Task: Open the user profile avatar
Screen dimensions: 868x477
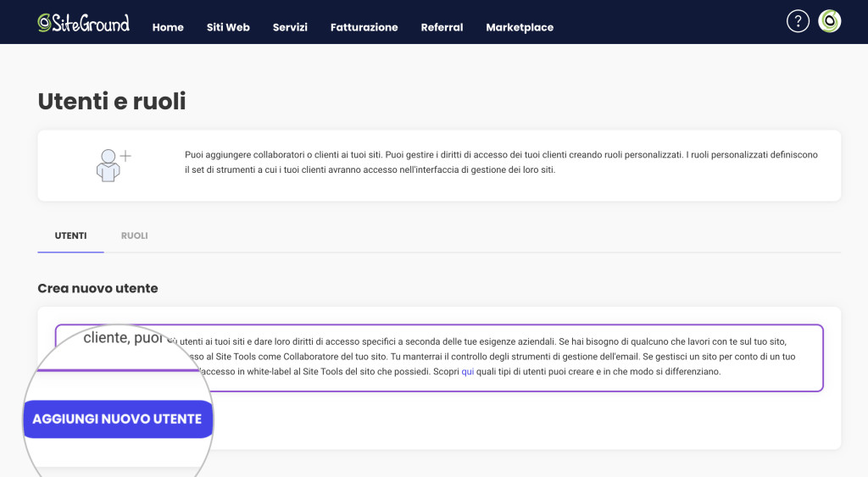Action: (x=829, y=21)
